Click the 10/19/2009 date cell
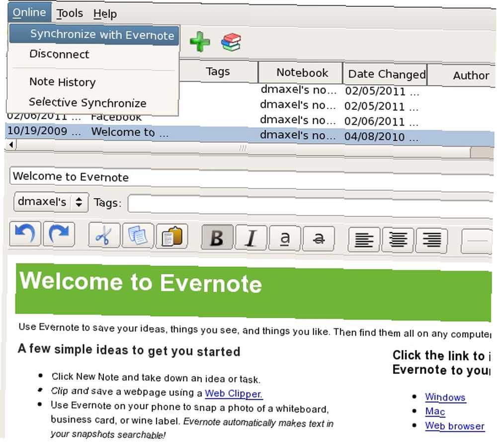This screenshot has height=448, width=497. click(x=44, y=131)
